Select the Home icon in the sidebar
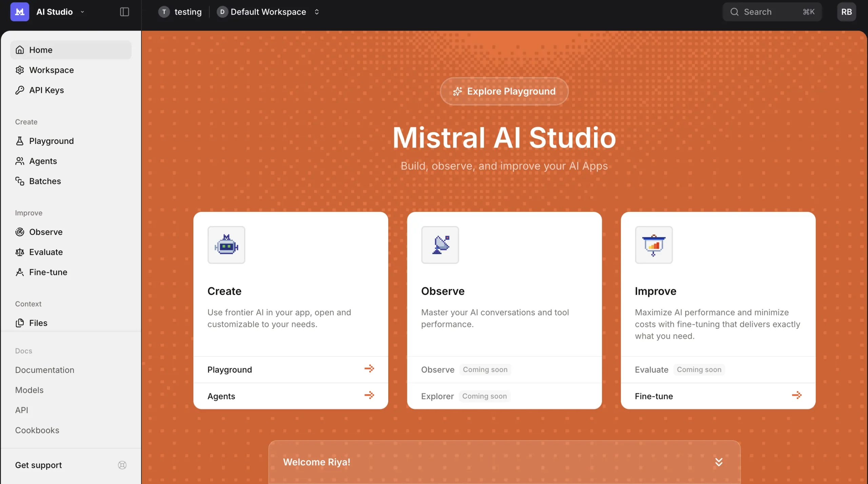The image size is (868, 484). pyautogui.click(x=20, y=50)
